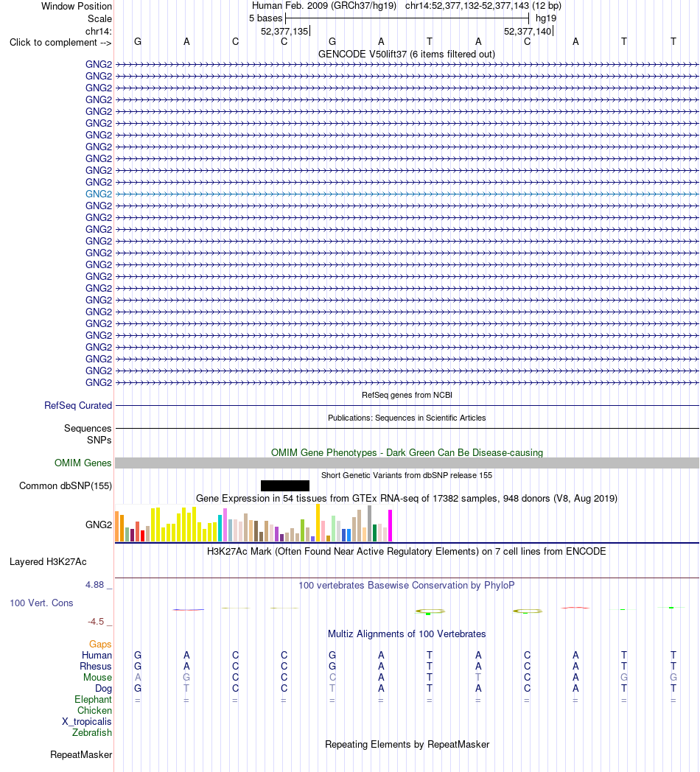The height and width of the screenshot is (772, 700).
Task: Click the 52,377,135 ruler position
Action: [284, 32]
